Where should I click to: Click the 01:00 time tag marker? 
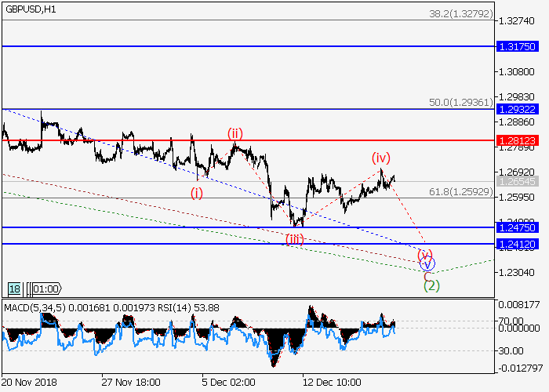tap(44, 289)
